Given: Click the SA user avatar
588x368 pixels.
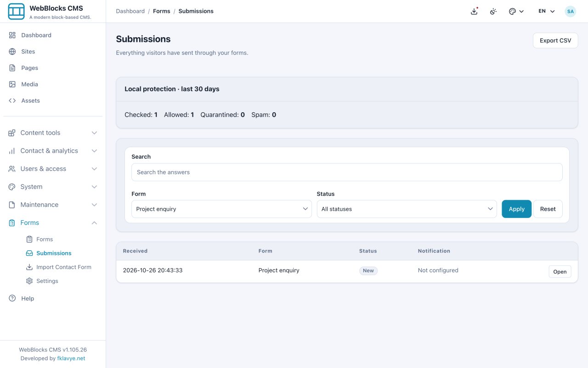Looking at the screenshot, I should [x=571, y=11].
